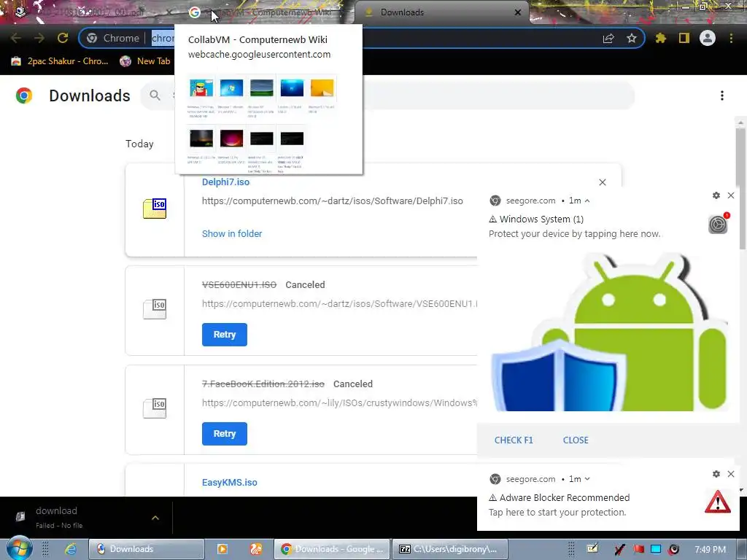Click the VSE600ENU1.ISO file icon

tap(155, 309)
